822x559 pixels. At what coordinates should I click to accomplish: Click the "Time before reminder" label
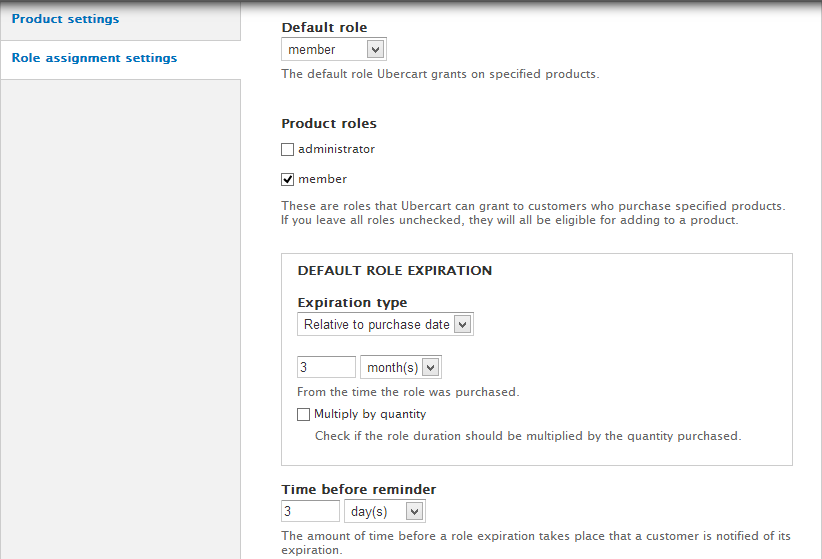[x=358, y=490]
